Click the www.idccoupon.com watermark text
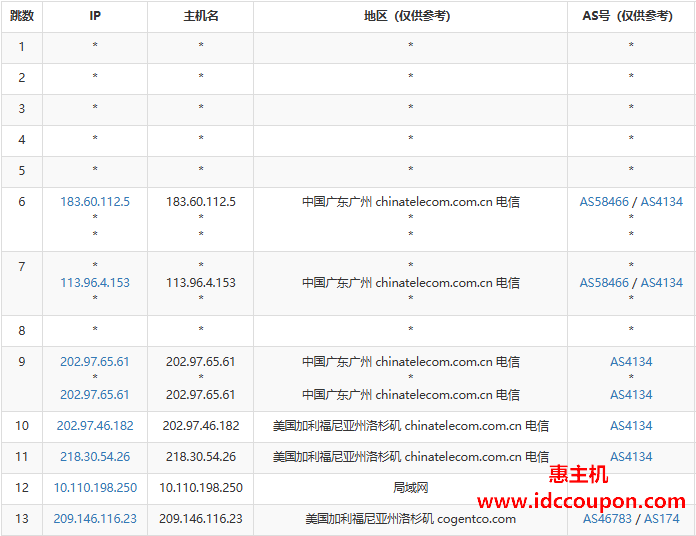 [x=581, y=500]
